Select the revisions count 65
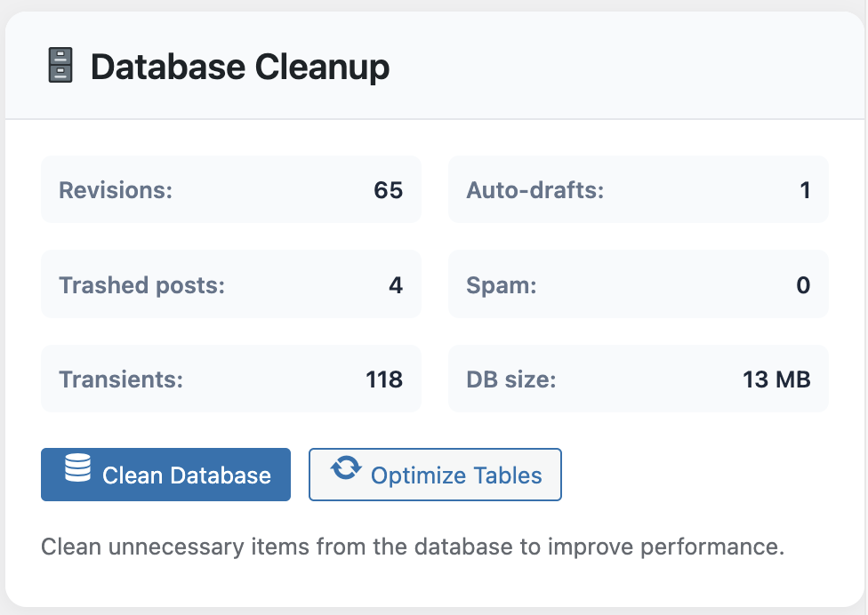The image size is (868, 615). [388, 190]
